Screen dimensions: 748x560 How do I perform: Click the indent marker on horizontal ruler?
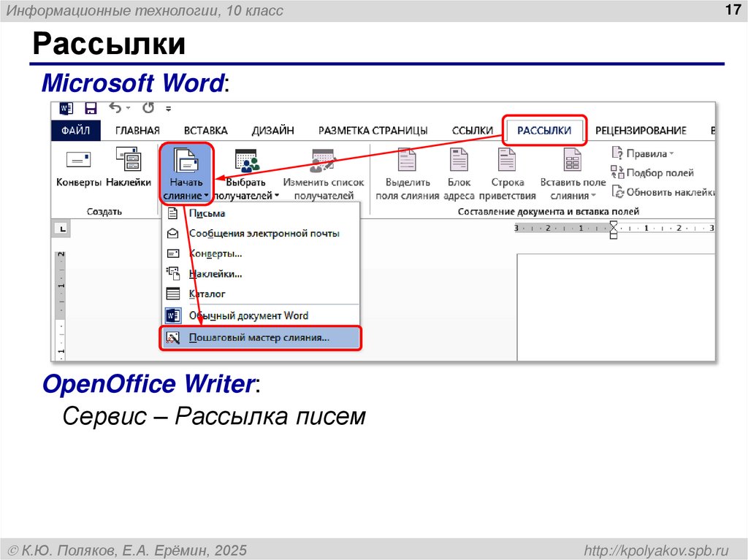click(x=614, y=229)
